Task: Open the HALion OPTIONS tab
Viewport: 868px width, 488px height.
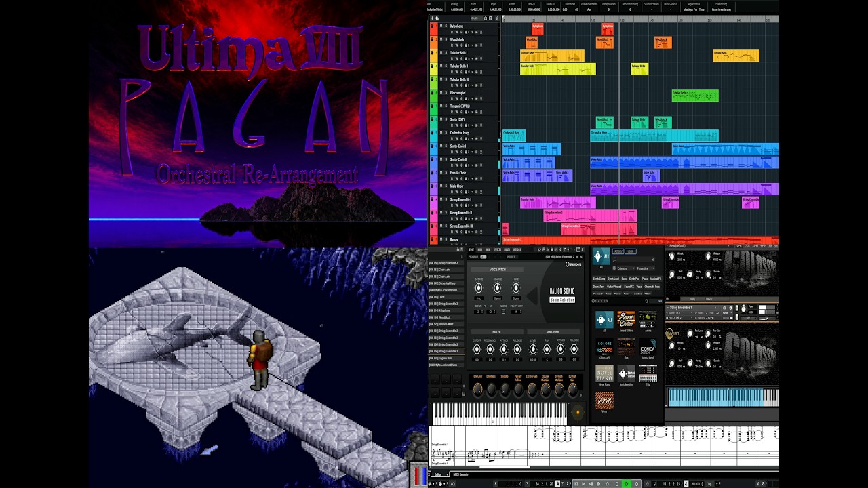Action: pyautogui.click(x=517, y=249)
